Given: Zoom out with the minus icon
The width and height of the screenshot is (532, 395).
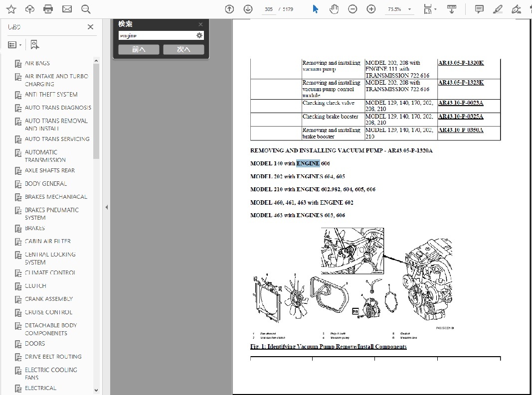Looking at the screenshot, I should point(353,9).
